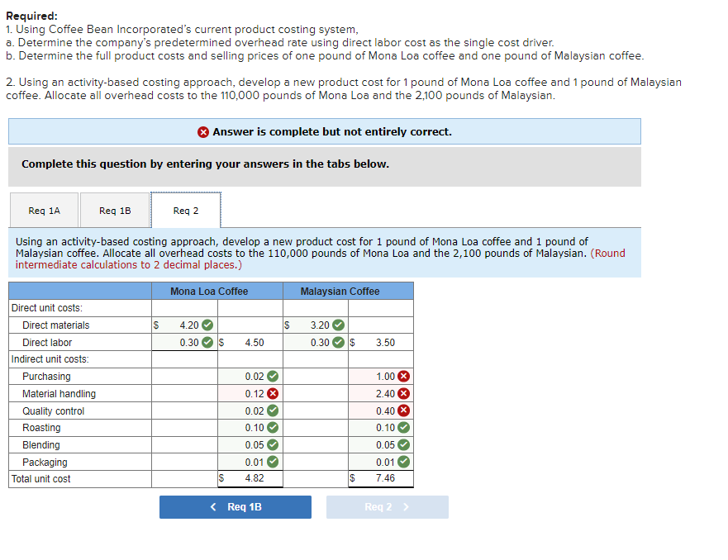The image size is (728, 560).
Task: Click green check beside Mona Loa direct labor 0.30
Action: click(207, 343)
